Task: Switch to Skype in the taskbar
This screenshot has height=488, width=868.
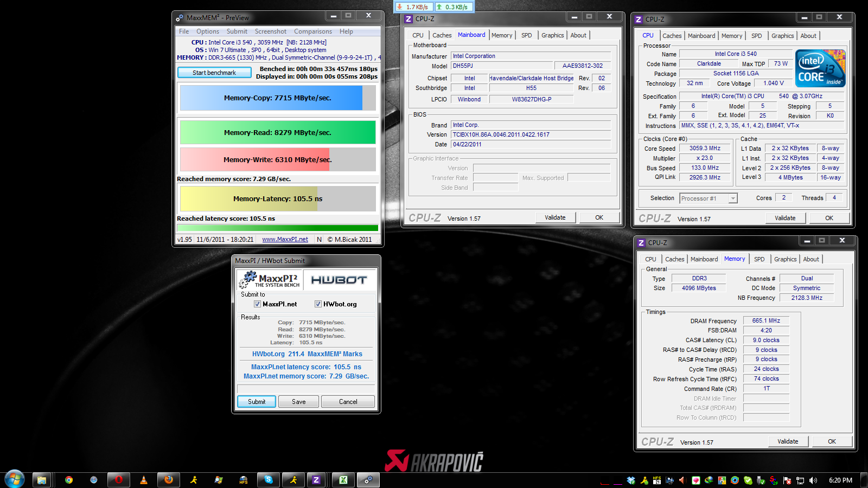Action: [269, 480]
